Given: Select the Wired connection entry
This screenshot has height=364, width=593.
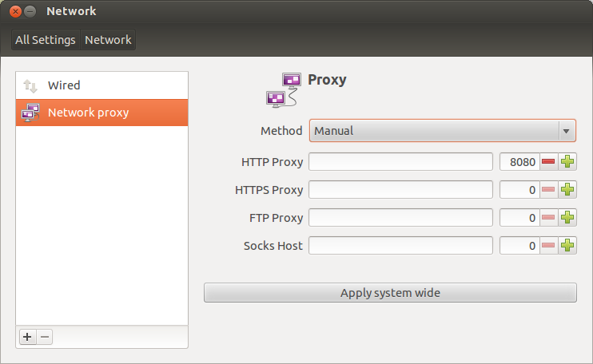Looking at the screenshot, I should coord(101,85).
